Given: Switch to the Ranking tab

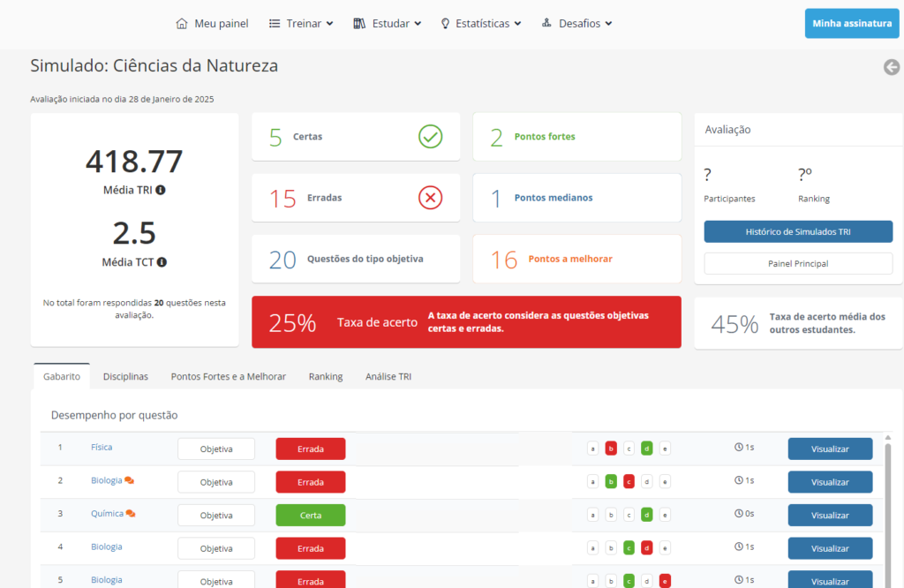Looking at the screenshot, I should (326, 376).
